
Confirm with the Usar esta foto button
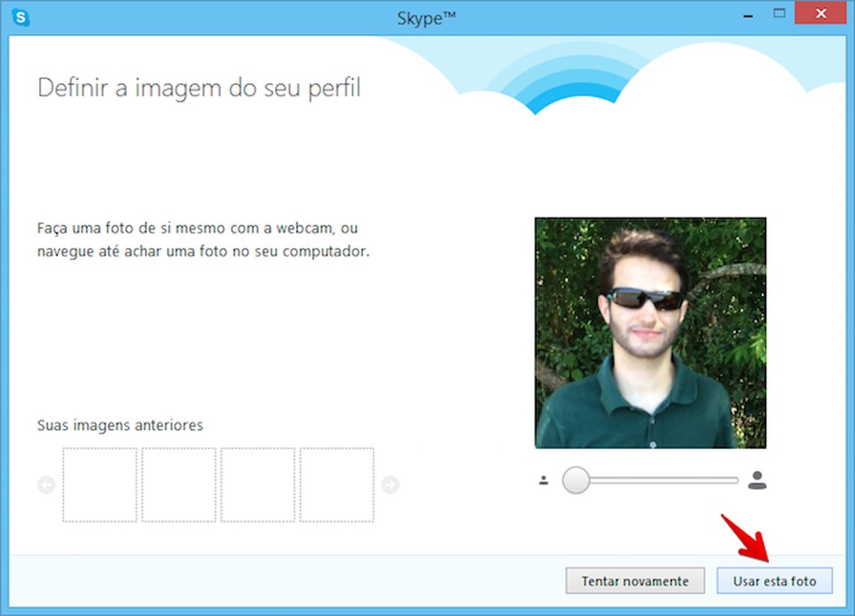coord(773,580)
